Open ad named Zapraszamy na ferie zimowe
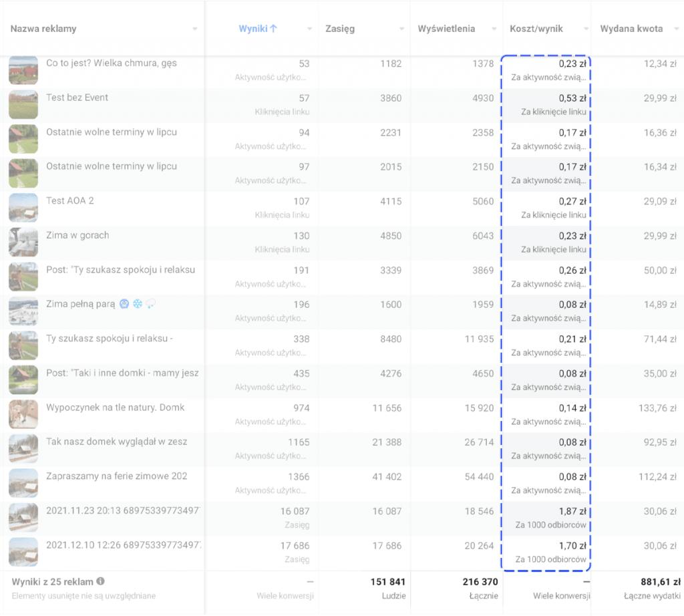This screenshot has width=684, height=616. pyautogui.click(x=116, y=476)
